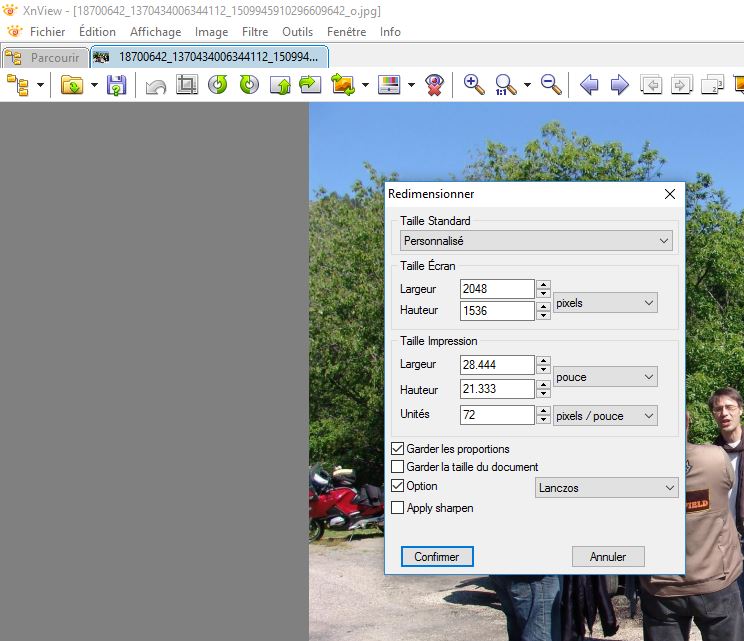Open the Lanczos resampling method dropdown

[x=606, y=487]
